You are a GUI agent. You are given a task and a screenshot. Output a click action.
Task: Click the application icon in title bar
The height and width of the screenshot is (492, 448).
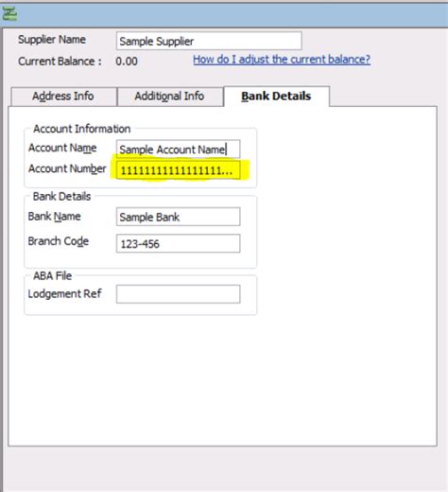click(x=9, y=14)
